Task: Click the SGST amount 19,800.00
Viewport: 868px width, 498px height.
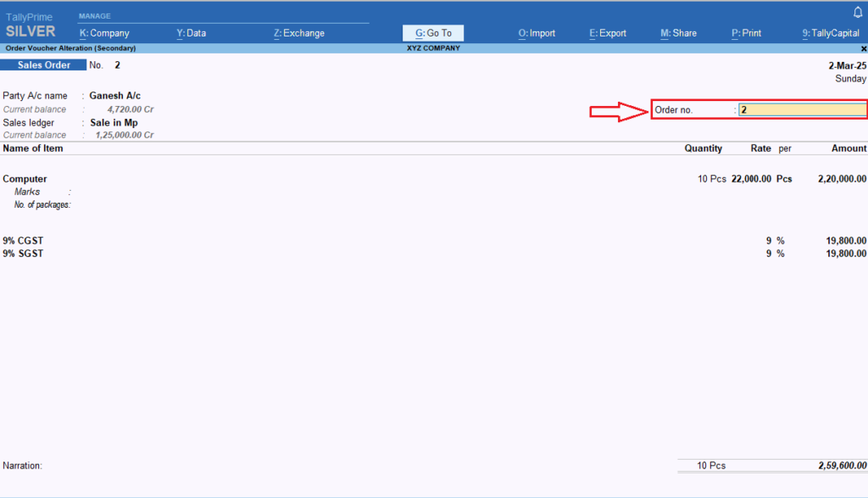Action: [x=846, y=253]
